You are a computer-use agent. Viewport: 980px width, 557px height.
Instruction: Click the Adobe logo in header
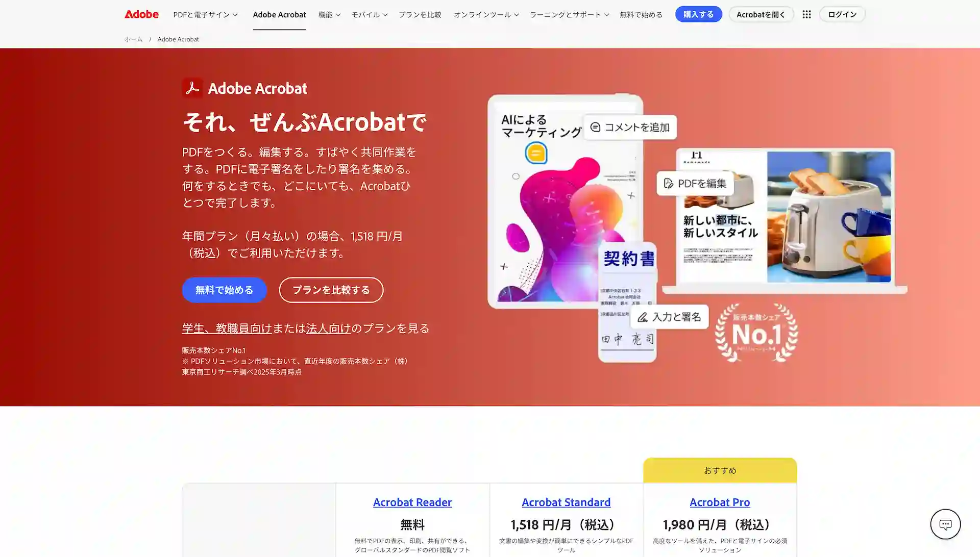point(141,14)
